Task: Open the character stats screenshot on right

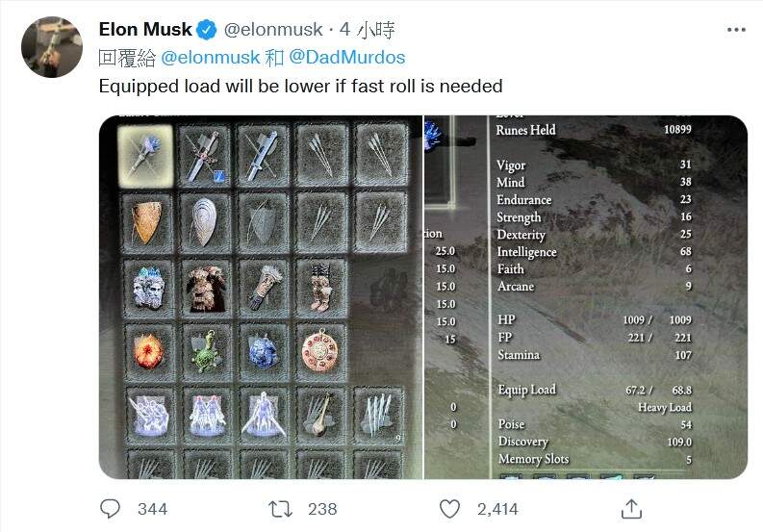Action: pos(586,296)
